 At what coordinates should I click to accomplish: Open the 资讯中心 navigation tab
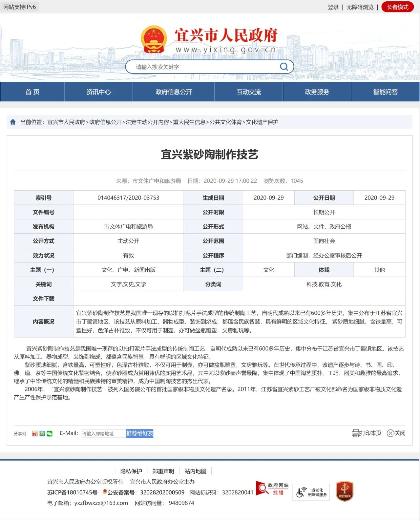tap(99, 92)
